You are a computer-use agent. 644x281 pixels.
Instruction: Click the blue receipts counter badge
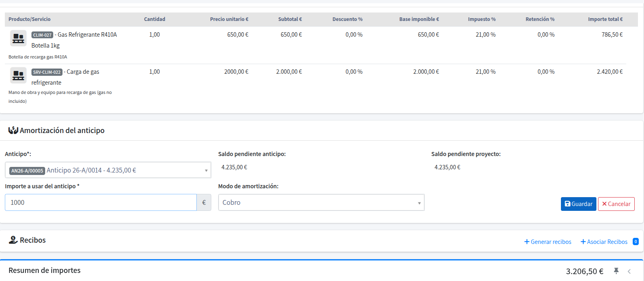click(636, 241)
